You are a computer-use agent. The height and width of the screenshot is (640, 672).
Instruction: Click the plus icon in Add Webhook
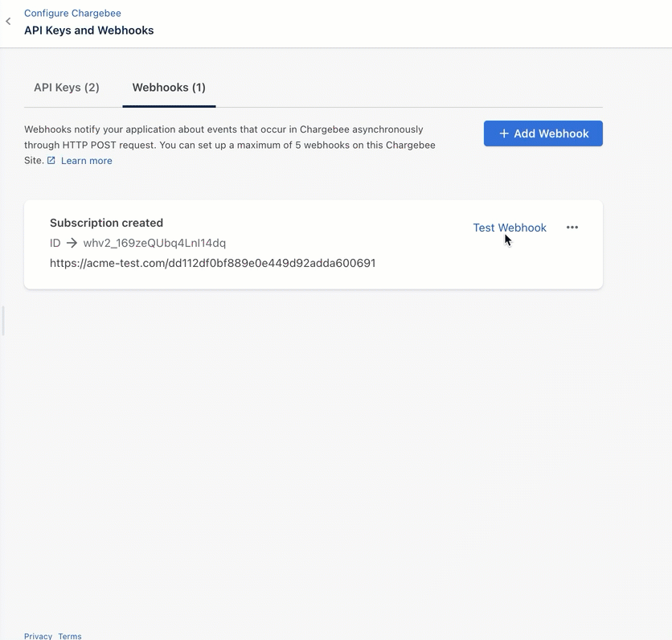click(504, 133)
